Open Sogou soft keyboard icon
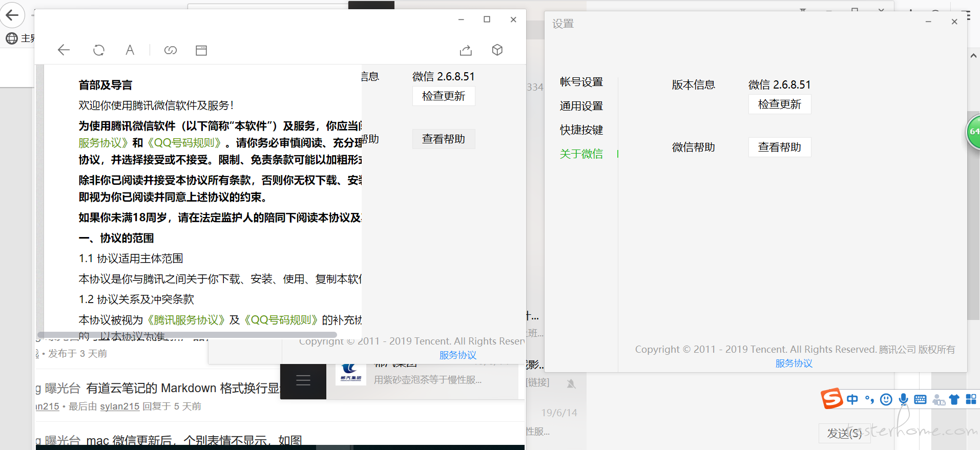 tap(920, 399)
